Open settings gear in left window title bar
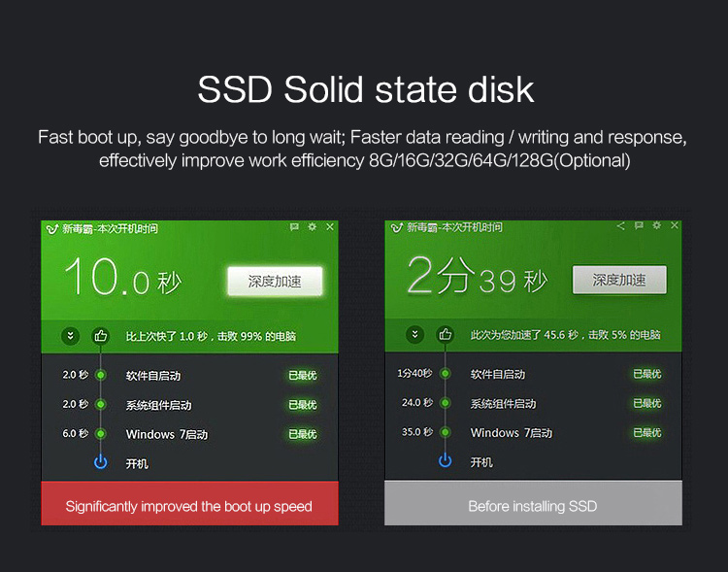 point(312,226)
